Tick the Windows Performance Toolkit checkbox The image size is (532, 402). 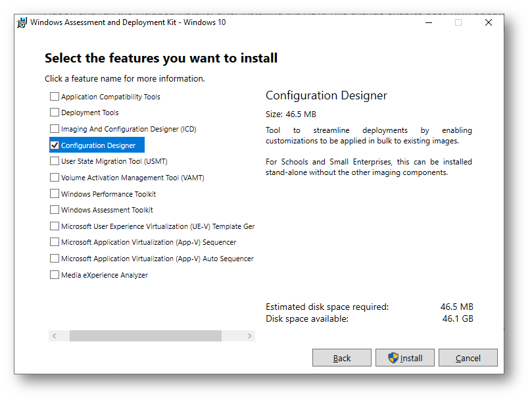tap(55, 193)
